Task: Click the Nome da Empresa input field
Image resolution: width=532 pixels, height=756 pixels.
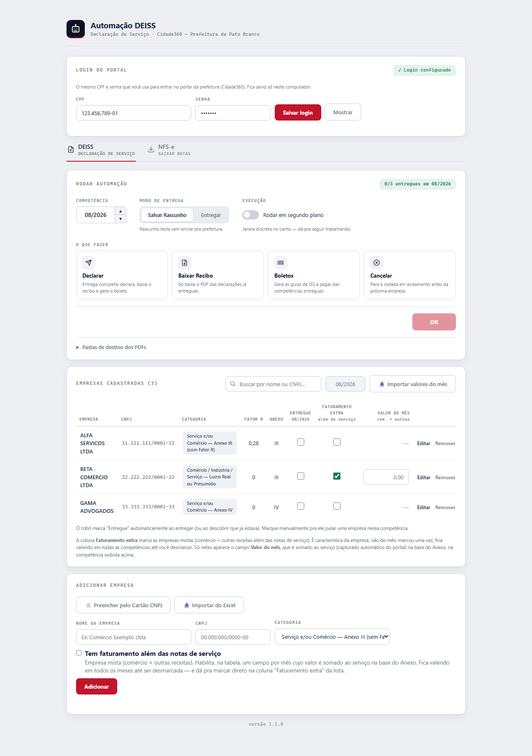Action: (x=133, y=637)
